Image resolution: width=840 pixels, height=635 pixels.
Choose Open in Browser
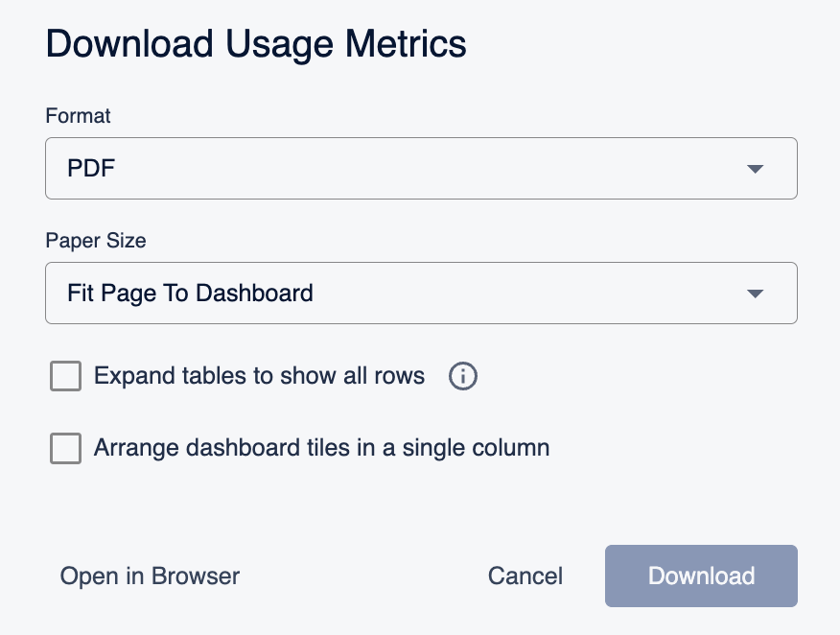(150, 576)
